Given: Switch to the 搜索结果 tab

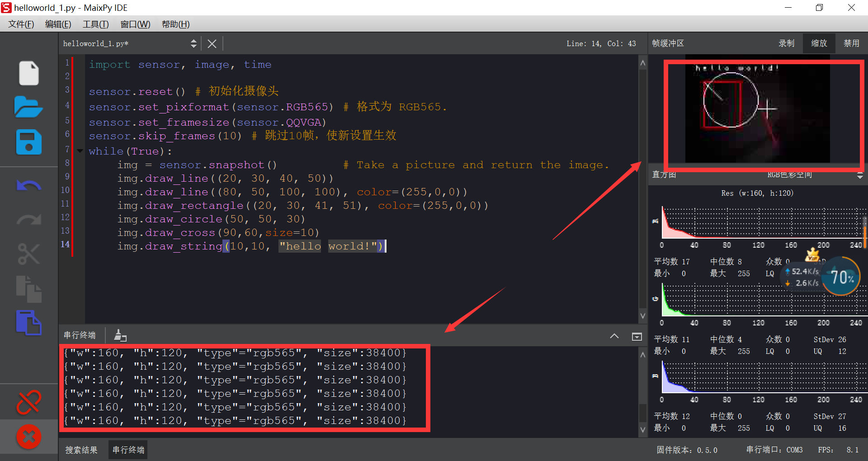Looking at the screenshot, I should click(81, 449).
